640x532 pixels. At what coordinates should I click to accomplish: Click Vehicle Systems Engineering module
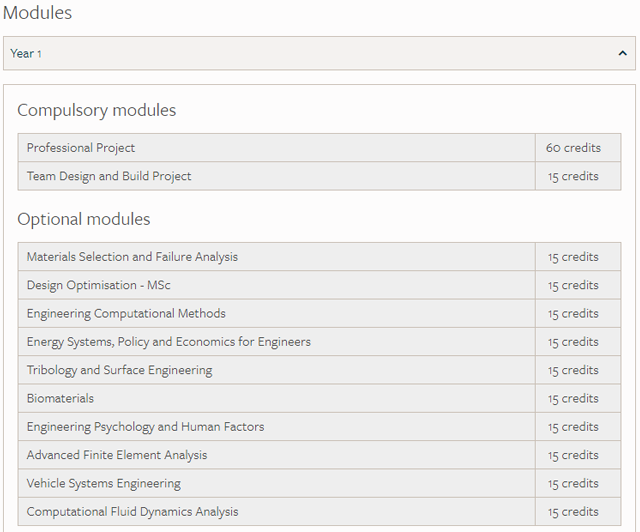[x=104, y=483]
